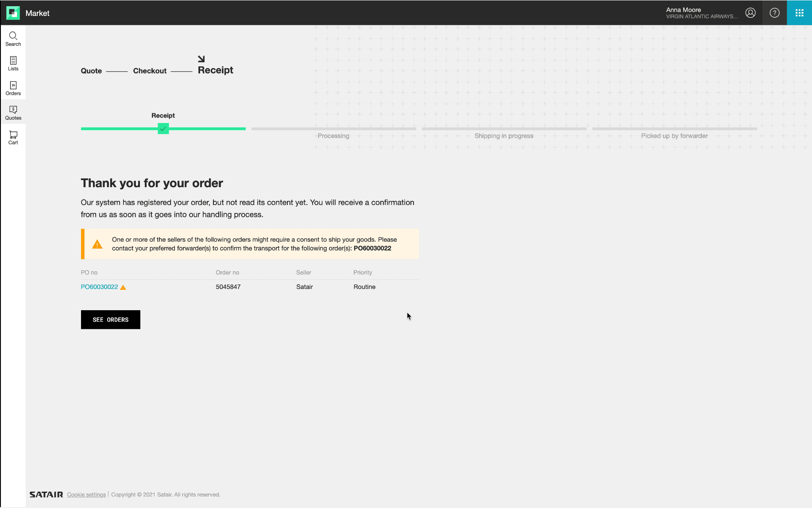Open purchase order PO60030022 link
Screen dimensions: 812x508
coord(99,287)
